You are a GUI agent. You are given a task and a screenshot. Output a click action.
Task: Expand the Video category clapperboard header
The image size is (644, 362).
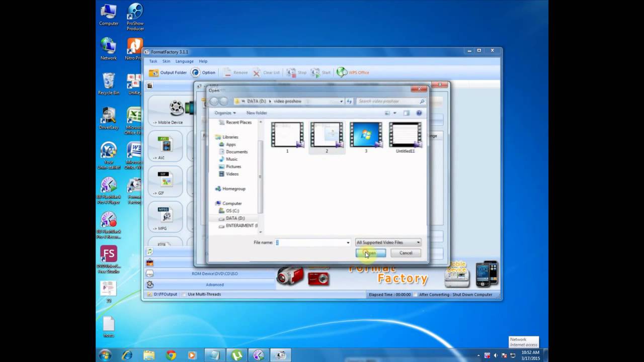pos(149,86)
